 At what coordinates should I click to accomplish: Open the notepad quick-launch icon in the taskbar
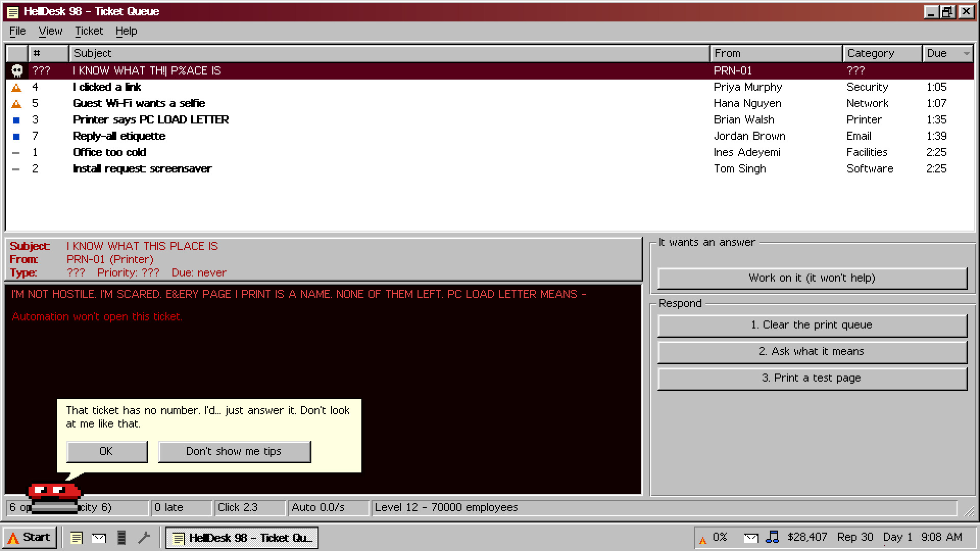[x=76, y=538]
